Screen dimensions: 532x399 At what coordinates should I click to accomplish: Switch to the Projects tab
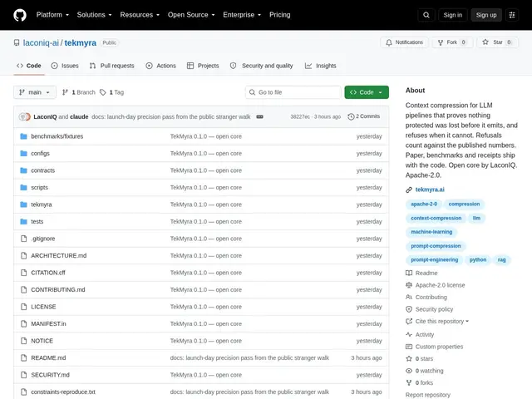tap(203, 66)
